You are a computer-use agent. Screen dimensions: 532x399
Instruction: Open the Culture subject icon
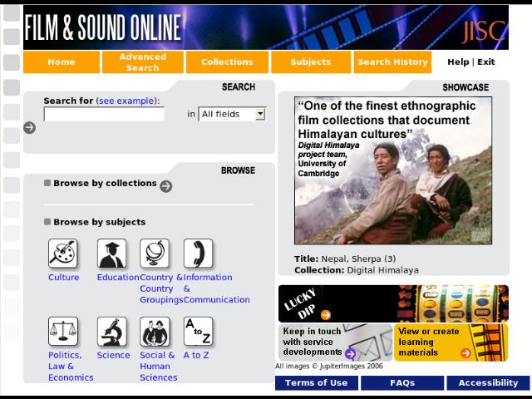coord(63,254)
